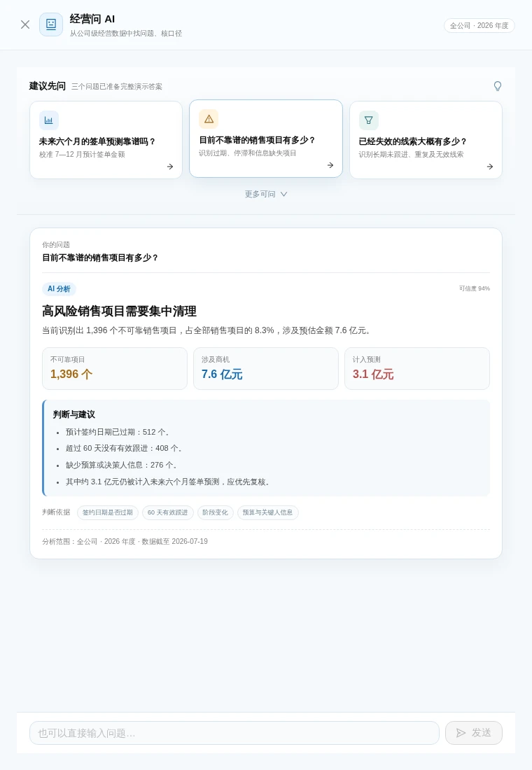The height and width of the screenshot is (770, 532).
Task: Click bullet 超过 60 天没有有效跟进：408 个
Action: pos(125,448)
